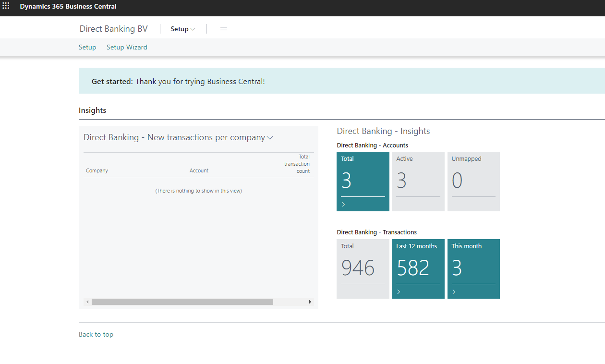The width and height of the screenshot is (605, 364).
Task: Click the chevron on Last 12 months tile
Action: click(399, 292)
